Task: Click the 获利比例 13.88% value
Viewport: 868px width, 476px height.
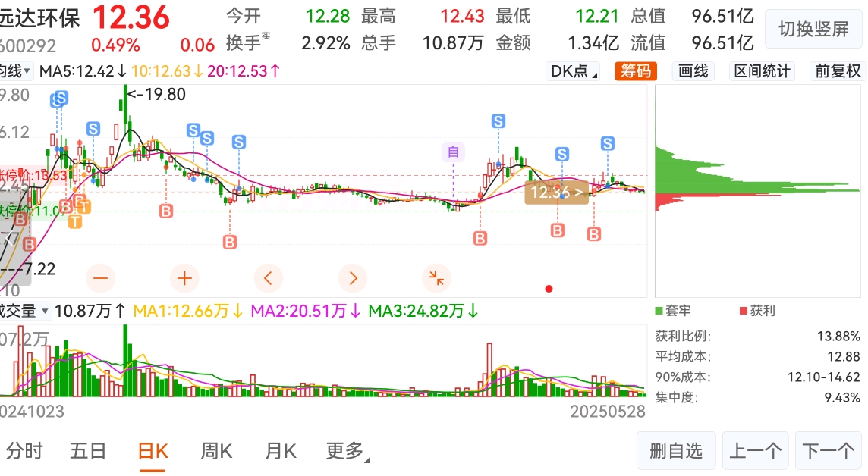Action: [x=838, y=336]
